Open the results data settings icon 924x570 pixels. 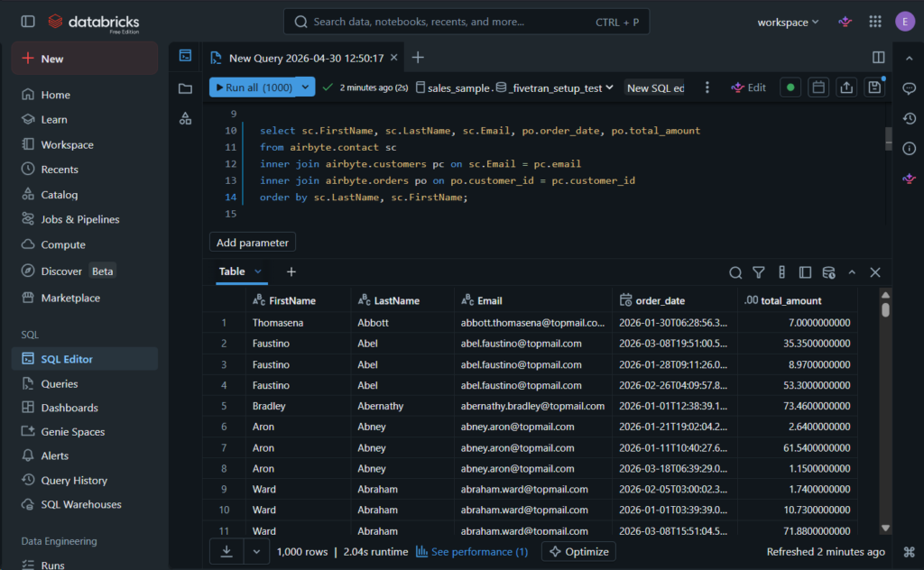coord(828,272)
